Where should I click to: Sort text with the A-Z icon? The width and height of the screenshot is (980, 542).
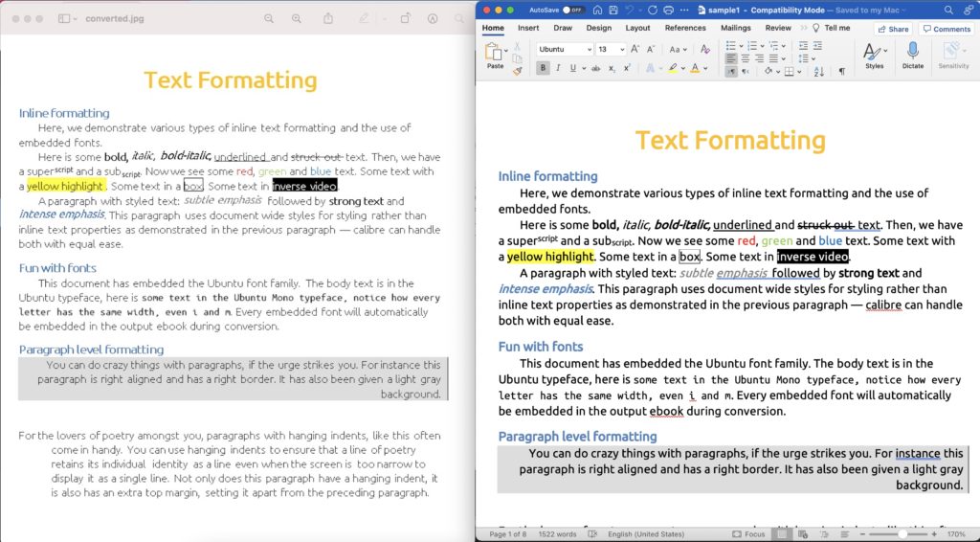(819, 71)
